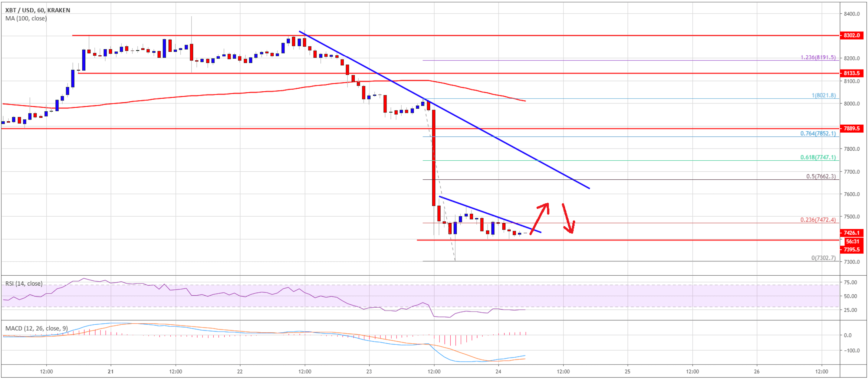
Task: Click the Fibonacci 1.236(8191.5) level label
Action: (x=818, y=57)
